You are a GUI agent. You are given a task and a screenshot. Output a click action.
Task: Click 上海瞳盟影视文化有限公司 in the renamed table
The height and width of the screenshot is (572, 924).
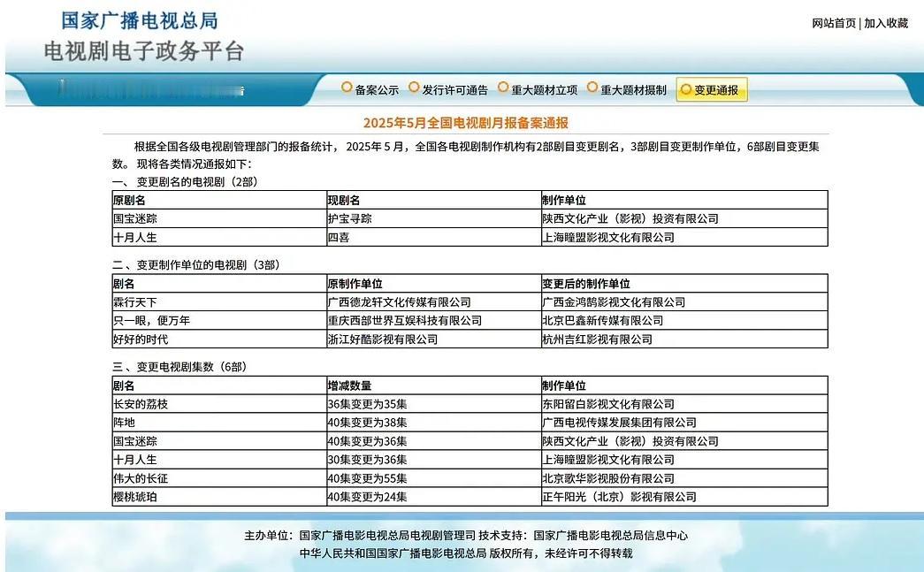point(684,238)
